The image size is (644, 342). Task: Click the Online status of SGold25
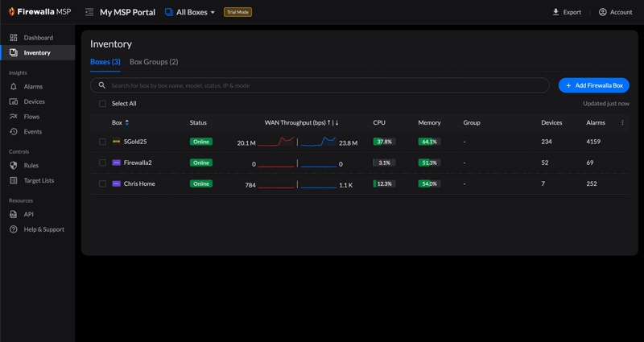tap(201, 142)
